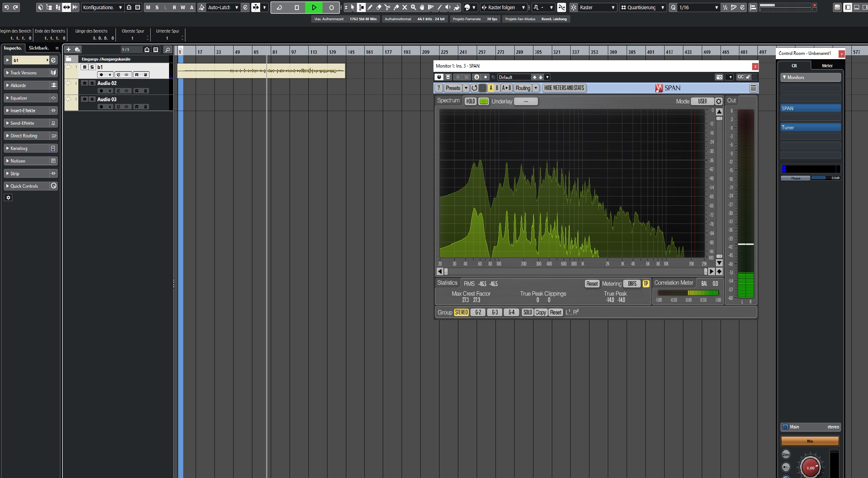This screenshot has width=868, height=478.
Task: Select the Eraser tool in toolbar
Action: [379, 7]
